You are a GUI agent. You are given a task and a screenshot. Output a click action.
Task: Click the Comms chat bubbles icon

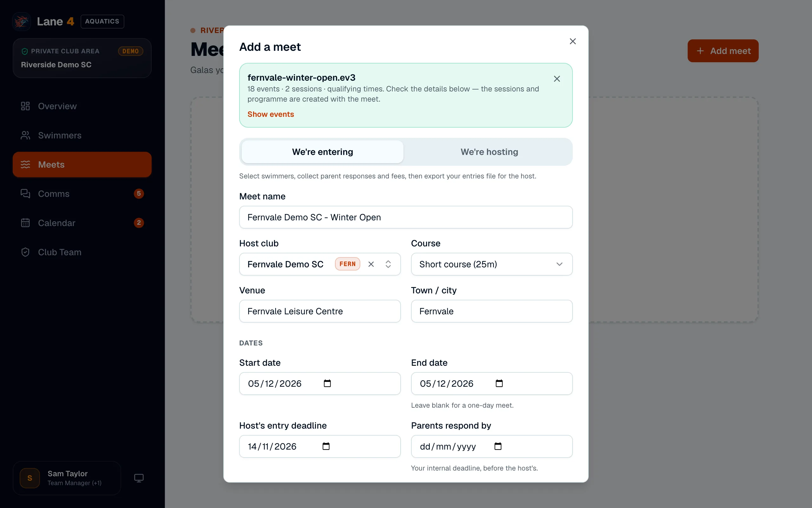tap(25, 194)
